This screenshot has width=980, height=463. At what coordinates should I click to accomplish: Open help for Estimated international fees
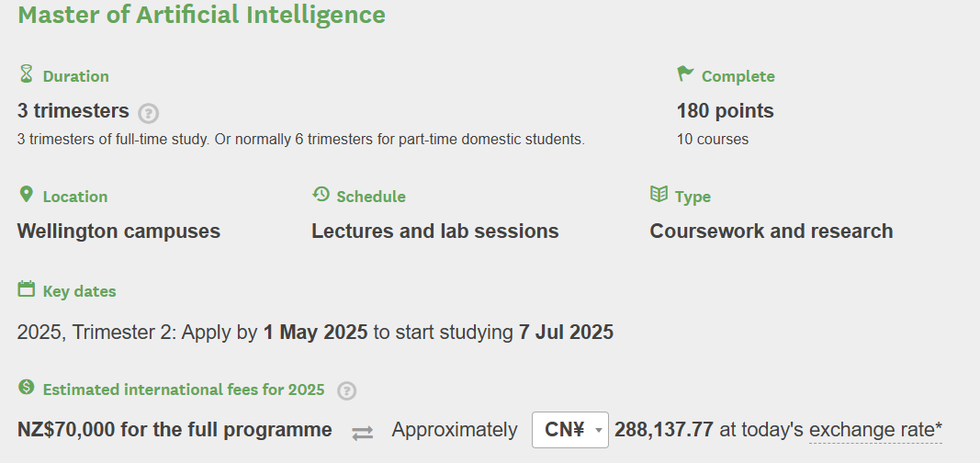(347, 391)
